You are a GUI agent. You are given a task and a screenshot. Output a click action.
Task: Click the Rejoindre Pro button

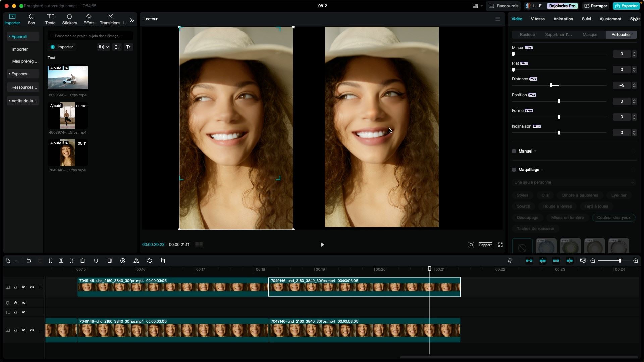[x=562, y=6]
